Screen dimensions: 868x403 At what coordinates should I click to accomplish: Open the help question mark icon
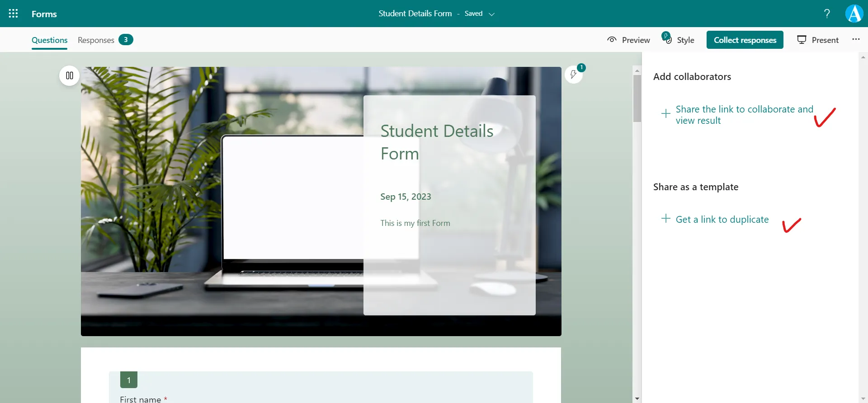(x=827, y=14)
